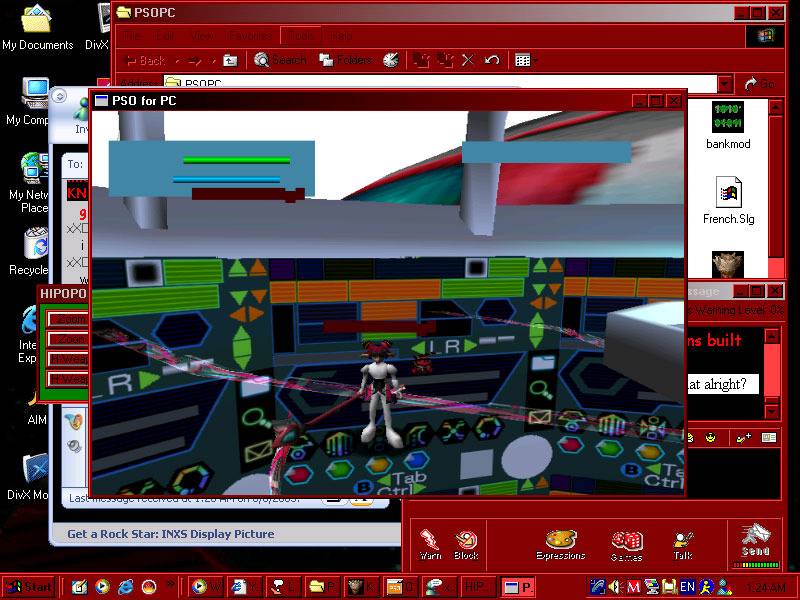Click the 1:24 AM taskbar clock
The image size is (800, 600).
click(x=765, y=588)
